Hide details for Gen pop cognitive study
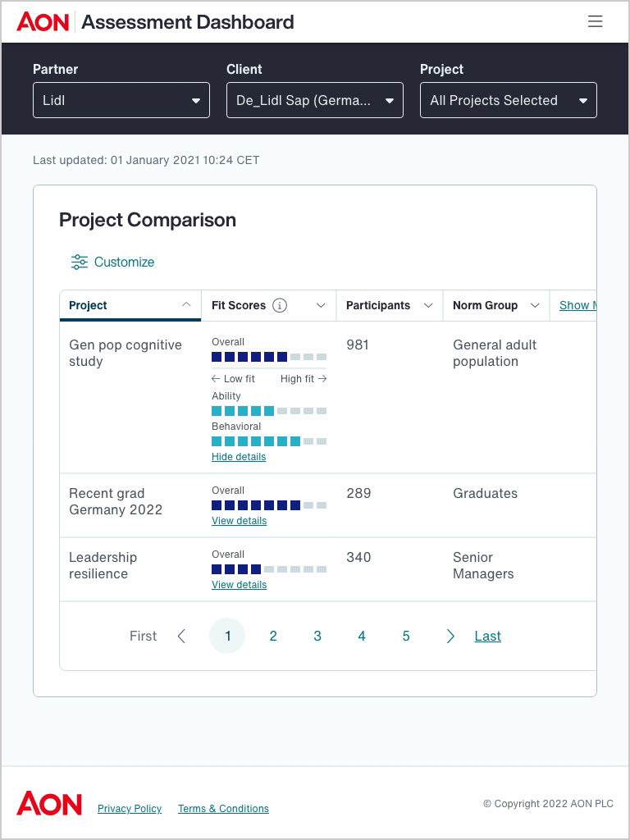Viewport: 630px width, 840px height. point(239,457)
